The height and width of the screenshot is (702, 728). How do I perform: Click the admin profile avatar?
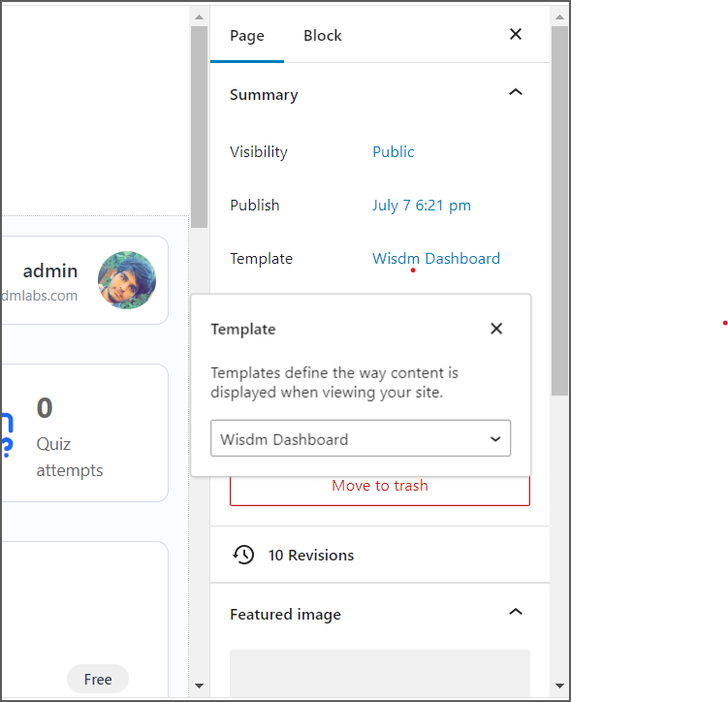click(127, 280)
